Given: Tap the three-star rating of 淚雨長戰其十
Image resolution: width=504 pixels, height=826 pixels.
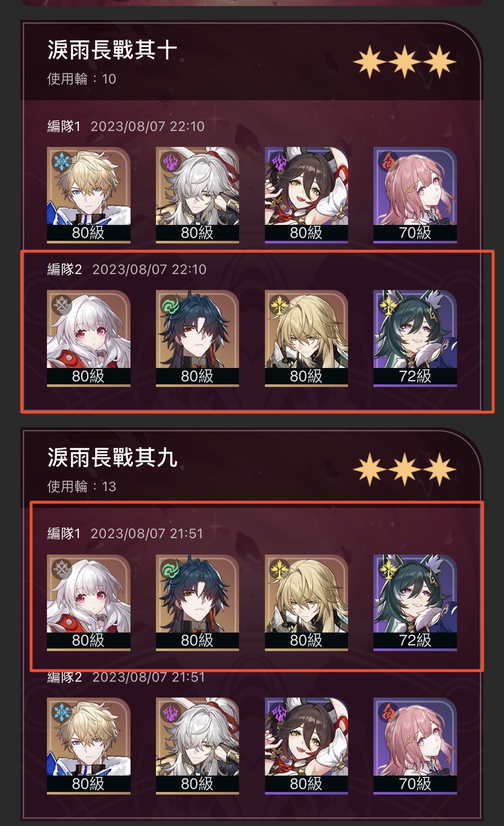Looking at the screenshot, I should tap(404, 62).
